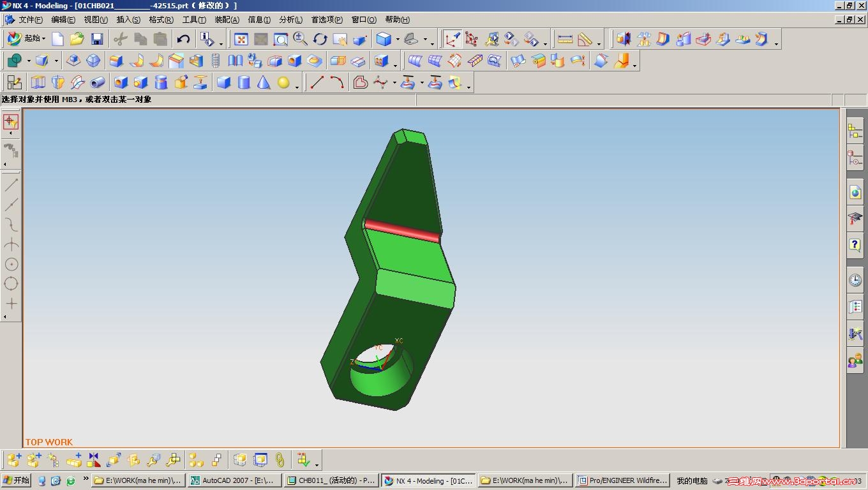Click the WAVE Geometry Linker chain icon

pyautogui.click(x=280, y=460)
